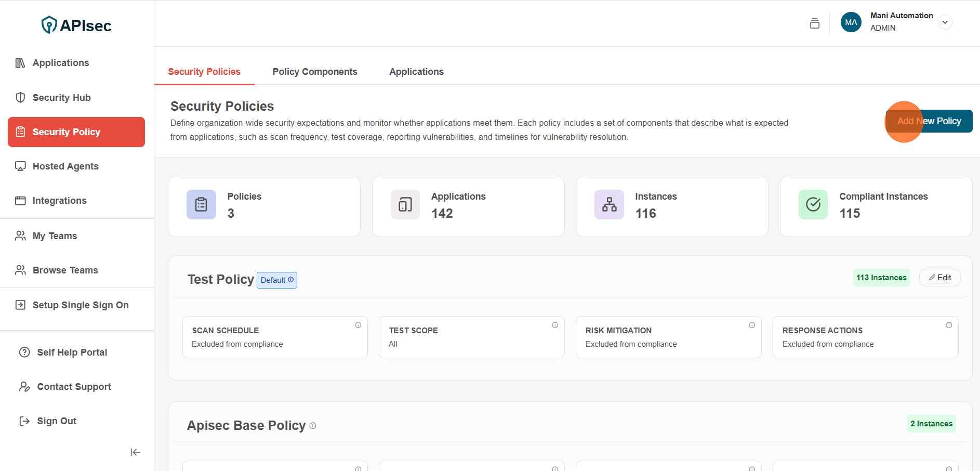The image size is (980, 471).
Task: Open Security Hub in sidebar
Action: click(x=61, y=98)
